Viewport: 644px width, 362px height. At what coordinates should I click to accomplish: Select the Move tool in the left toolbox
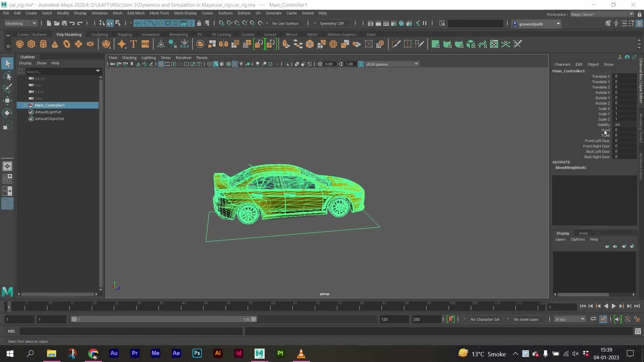[7, 101]
